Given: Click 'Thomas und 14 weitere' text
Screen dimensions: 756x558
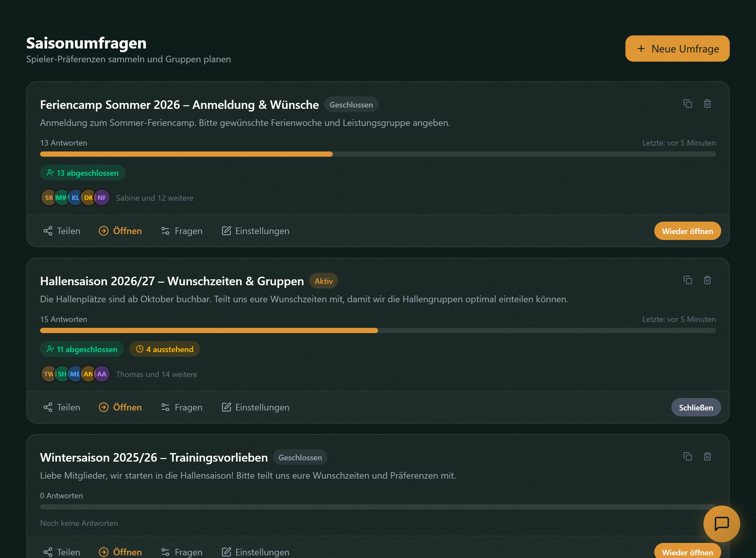Looking at the screenshot, I should click(157, 374).
